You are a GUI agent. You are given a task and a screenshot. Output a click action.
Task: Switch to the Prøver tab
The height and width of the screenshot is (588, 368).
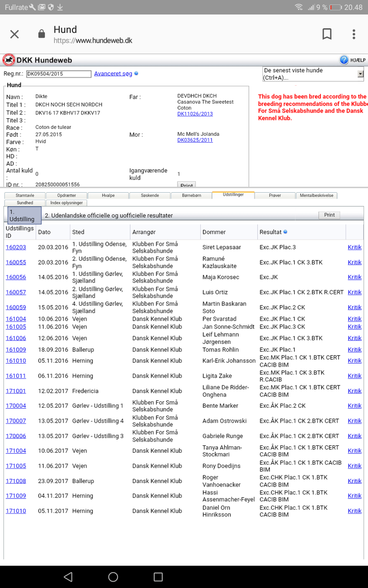[x=275, y=195]
